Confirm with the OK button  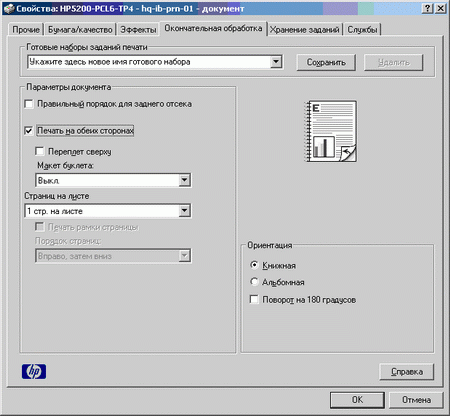pyautogui.click(x=357, y=400)
